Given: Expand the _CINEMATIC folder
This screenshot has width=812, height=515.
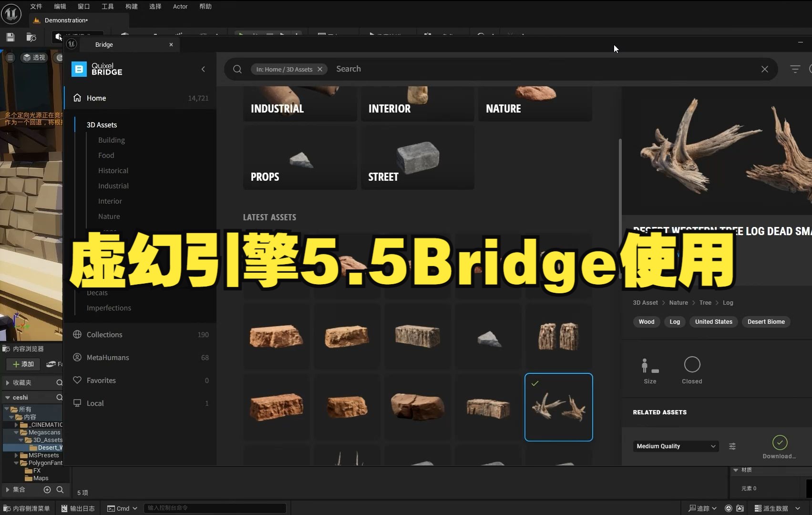Looking at the screenshot, I should point(16,424).
